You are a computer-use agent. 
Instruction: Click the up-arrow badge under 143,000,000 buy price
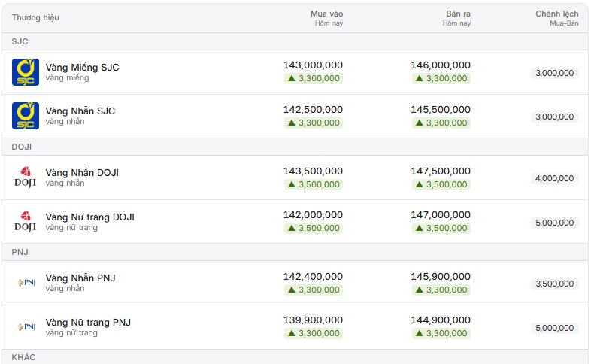click(x=314, y=78)
